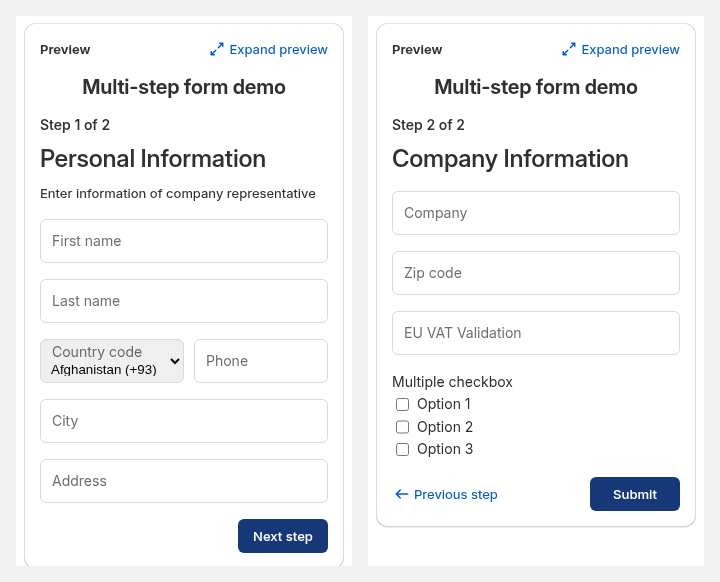Click 'Enter information of company representative' text
This screenshot has height=582, width=720.
(178, 194)
